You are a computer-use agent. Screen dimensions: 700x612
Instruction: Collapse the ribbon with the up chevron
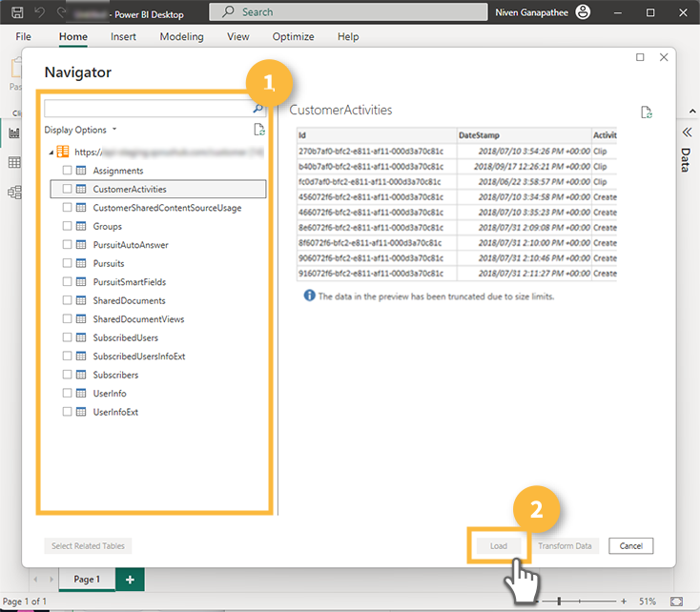point(692,112)
